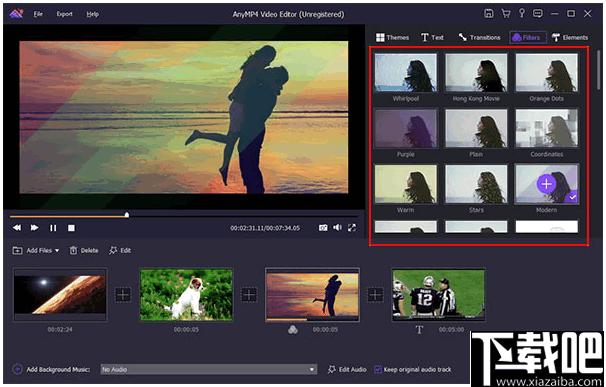Select the space planet clip thumbnail
Viewport: 606px width, 387px height.
tap(60, 295)
